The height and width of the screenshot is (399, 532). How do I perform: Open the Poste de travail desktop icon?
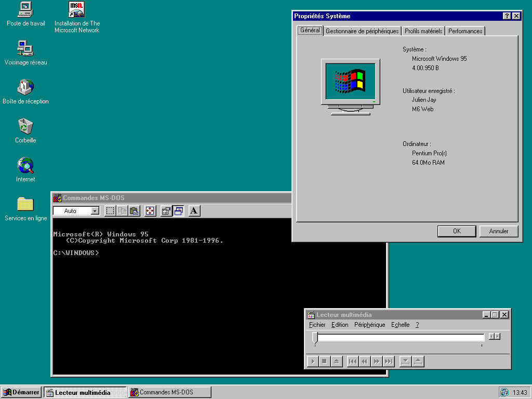click(x=25, y=14)
